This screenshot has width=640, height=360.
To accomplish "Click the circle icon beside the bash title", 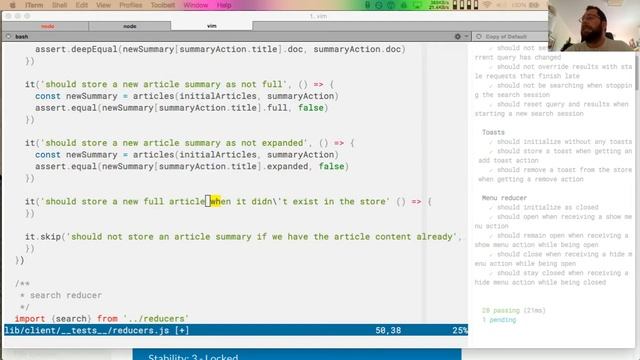I will 9,36.
